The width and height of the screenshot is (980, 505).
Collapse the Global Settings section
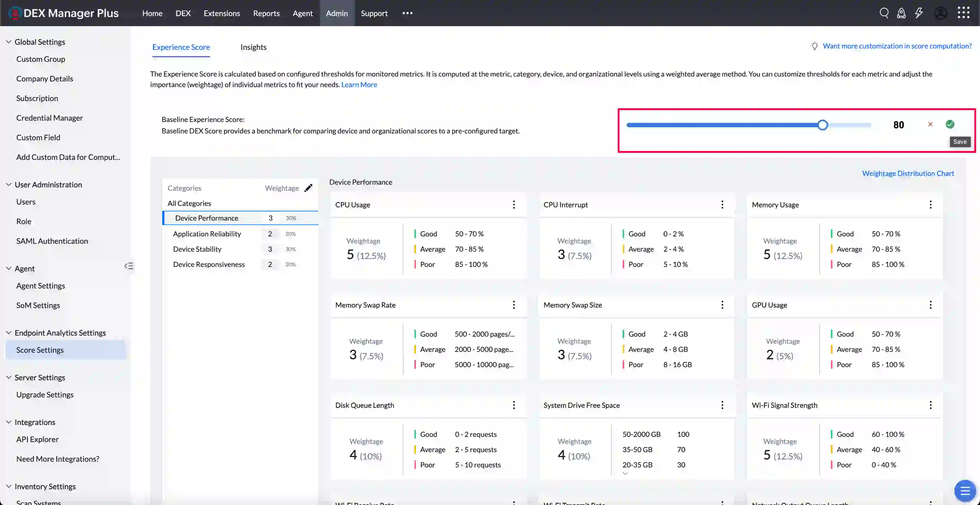8,42
